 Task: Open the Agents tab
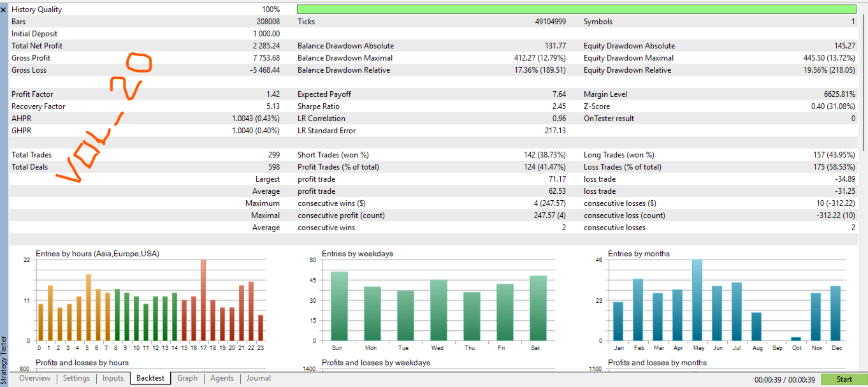tap(222, 378)
